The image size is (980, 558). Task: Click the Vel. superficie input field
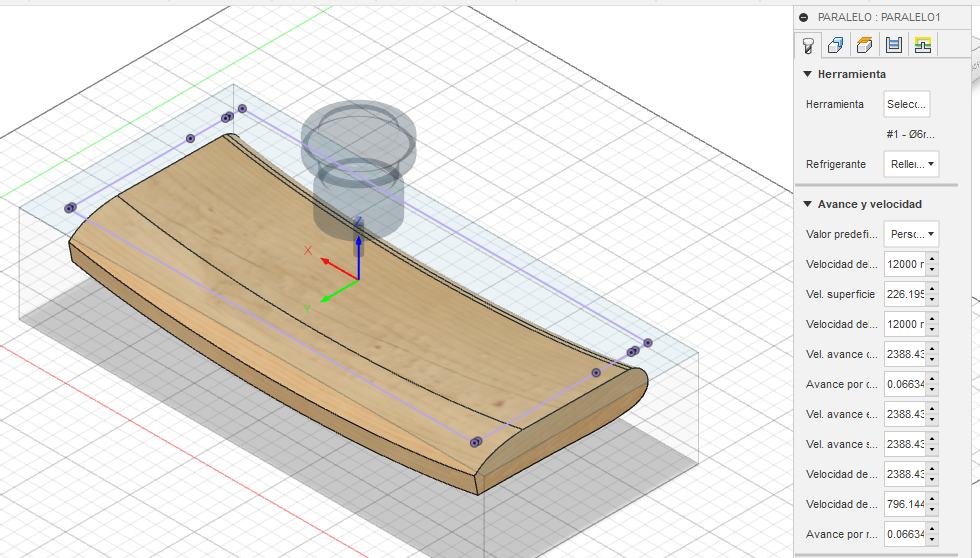pos(903,294)
